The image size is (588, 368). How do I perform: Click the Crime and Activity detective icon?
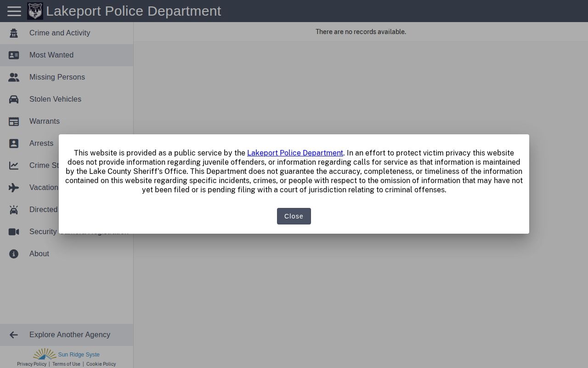(14, 33)
